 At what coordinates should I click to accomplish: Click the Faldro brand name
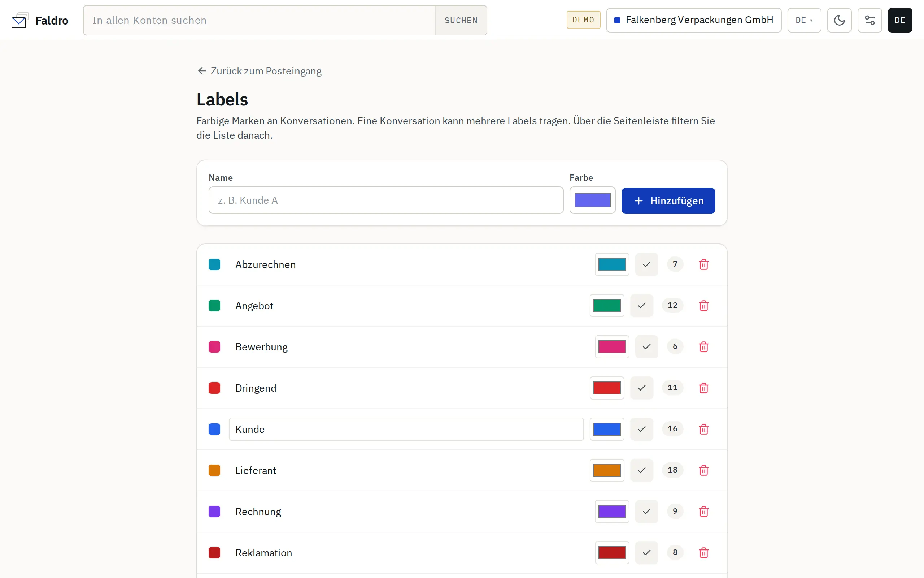[52, 20]
